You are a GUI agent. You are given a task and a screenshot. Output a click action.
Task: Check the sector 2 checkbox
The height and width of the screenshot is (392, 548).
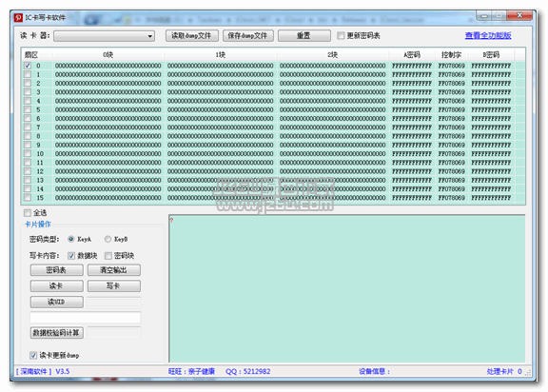[28, 83]
